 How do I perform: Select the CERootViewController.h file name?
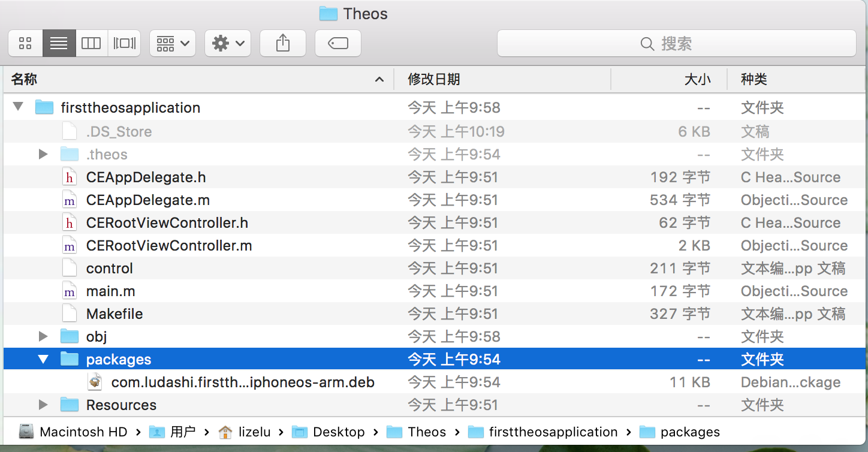coord(167,223)
